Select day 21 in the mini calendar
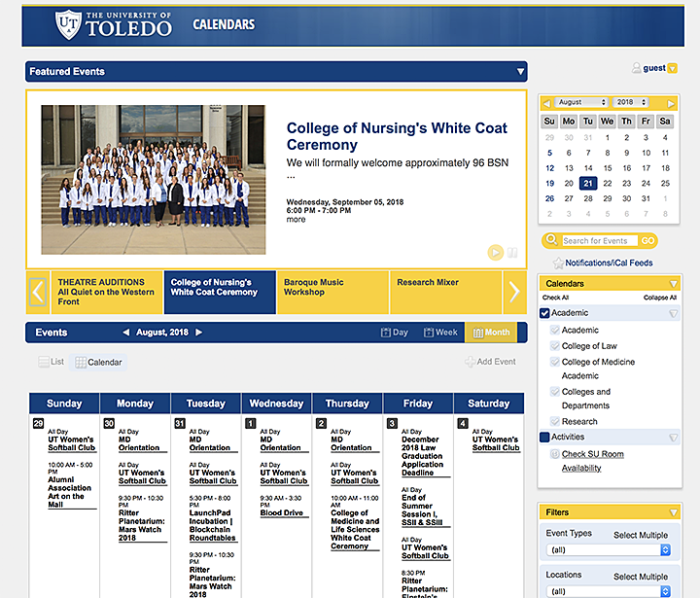The width and height of the screenshot is (700, 598). (x=588, y=183)
